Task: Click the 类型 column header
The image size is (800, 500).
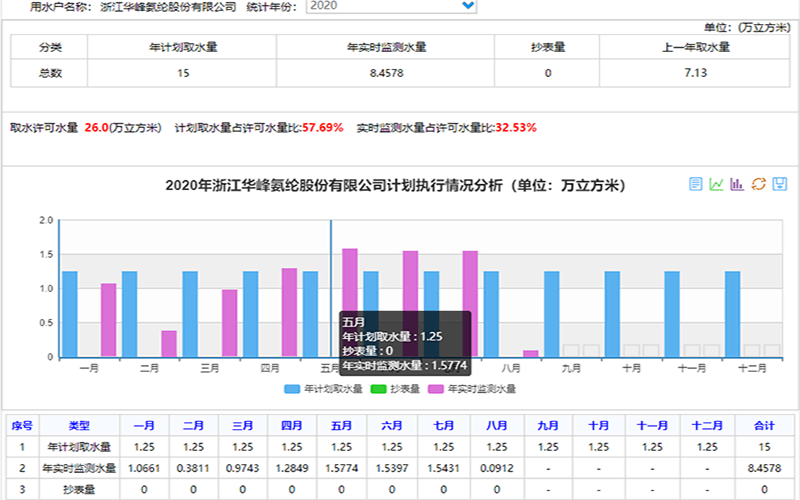Action: [79, 425]
